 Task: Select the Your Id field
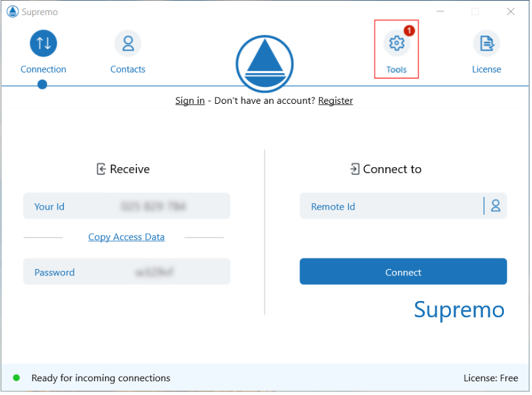(x=127, y=206)
